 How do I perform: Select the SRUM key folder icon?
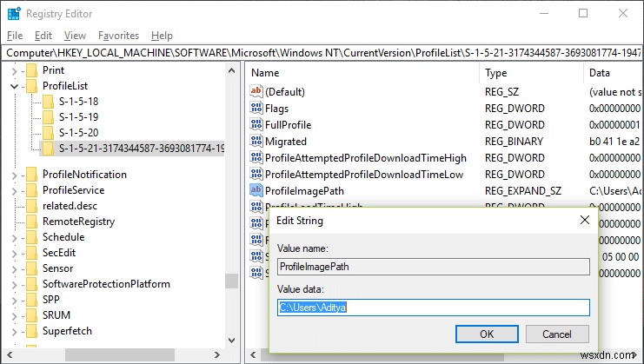tap(32, 315)
